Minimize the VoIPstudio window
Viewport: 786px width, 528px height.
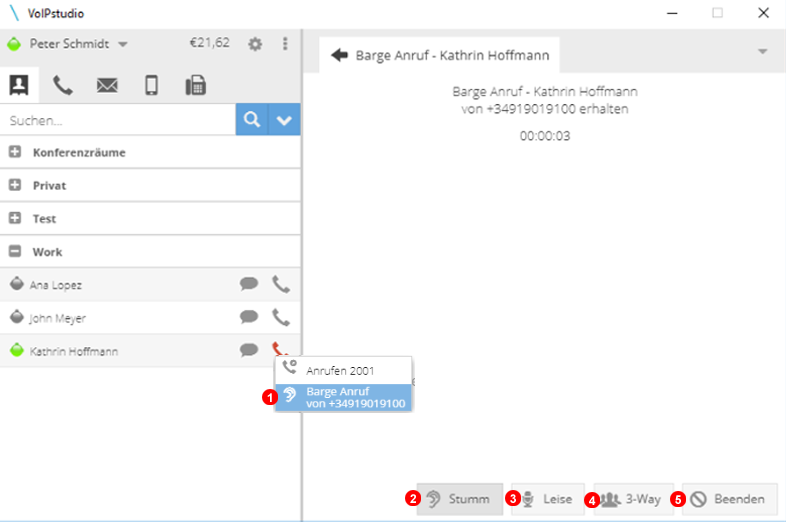click(x=672, y=13)
